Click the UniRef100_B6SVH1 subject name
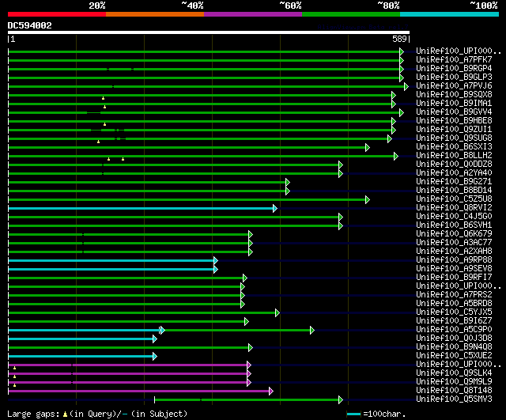The width and height of the screenshot is (506, 420). coord(454,225)
